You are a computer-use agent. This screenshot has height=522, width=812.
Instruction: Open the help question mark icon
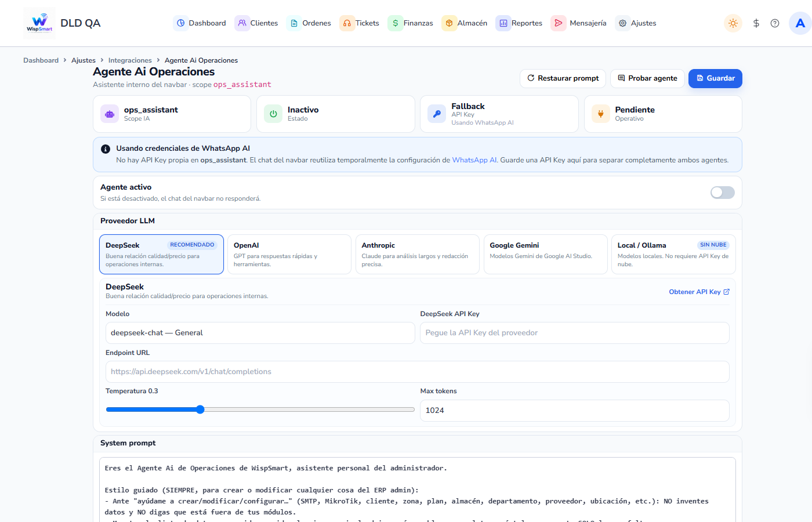point(775,23)
